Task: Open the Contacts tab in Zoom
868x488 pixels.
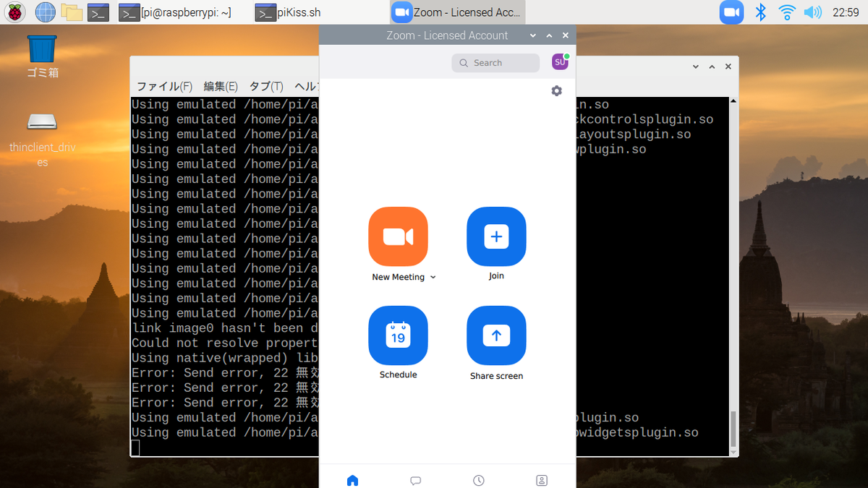Action: click(x=541, y=480)
